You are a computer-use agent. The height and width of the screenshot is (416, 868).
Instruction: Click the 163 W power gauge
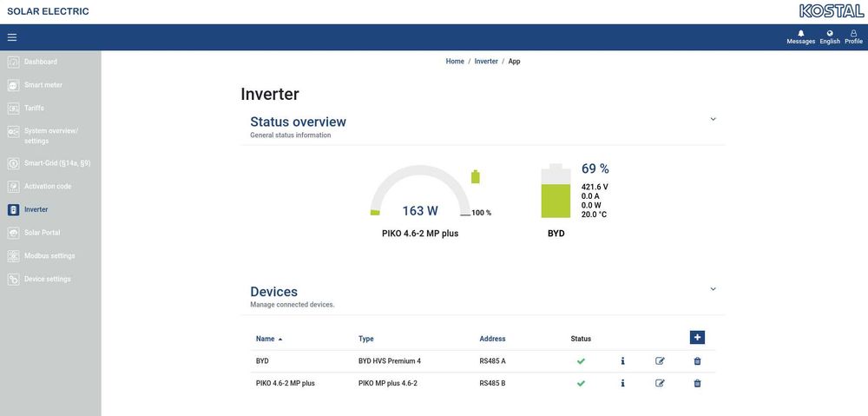(x=420, y=190)
